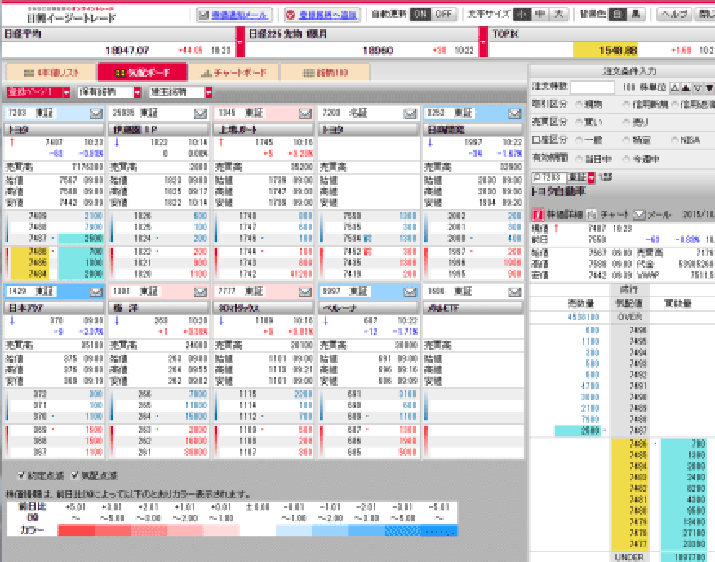715x562 pixels.
Task: Switch to the 銘柄リスト tab
Action: click(x=51, y=72)
